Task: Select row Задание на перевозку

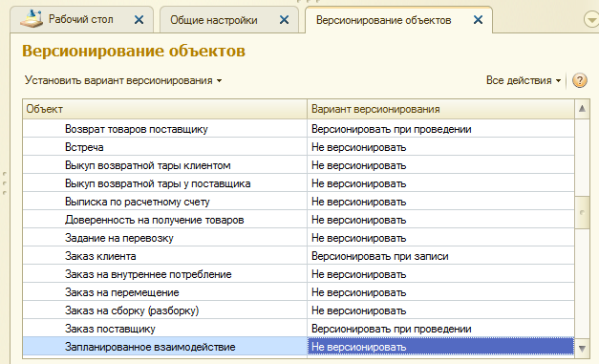Action: (x=298, y=238)
